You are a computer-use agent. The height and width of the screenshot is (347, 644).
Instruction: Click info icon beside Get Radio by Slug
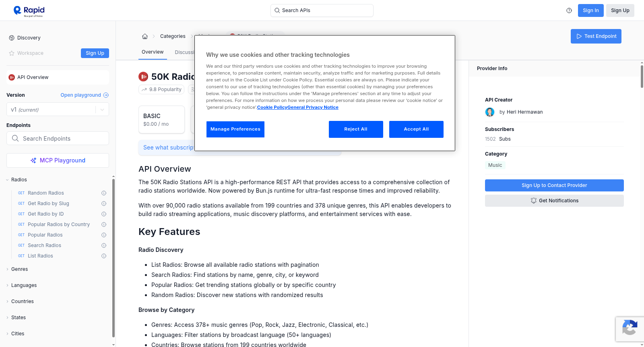(x=104, y=204)
